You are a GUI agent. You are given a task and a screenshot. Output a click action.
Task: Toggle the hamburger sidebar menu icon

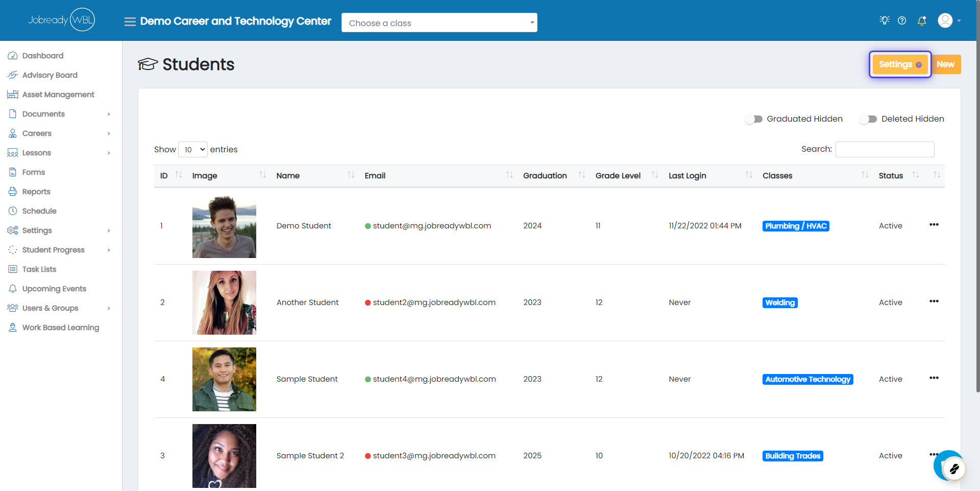point(130,21)
